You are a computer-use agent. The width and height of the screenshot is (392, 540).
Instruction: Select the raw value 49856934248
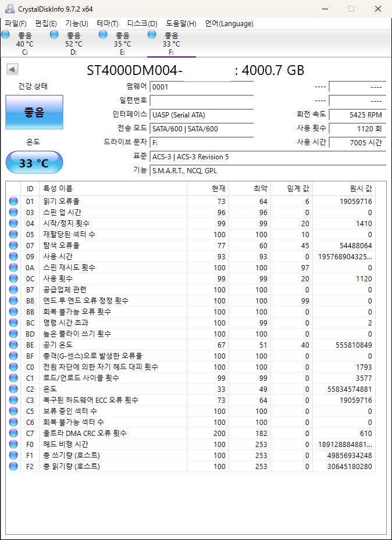350,455
